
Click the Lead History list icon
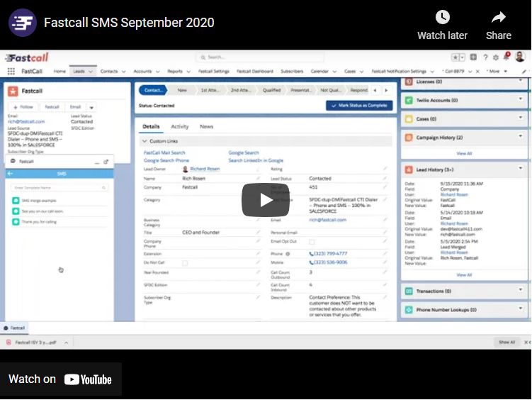[409, 170]
